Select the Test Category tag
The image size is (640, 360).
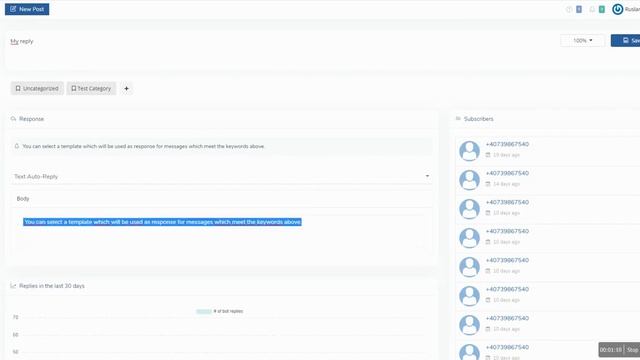[x=91, y=88]
